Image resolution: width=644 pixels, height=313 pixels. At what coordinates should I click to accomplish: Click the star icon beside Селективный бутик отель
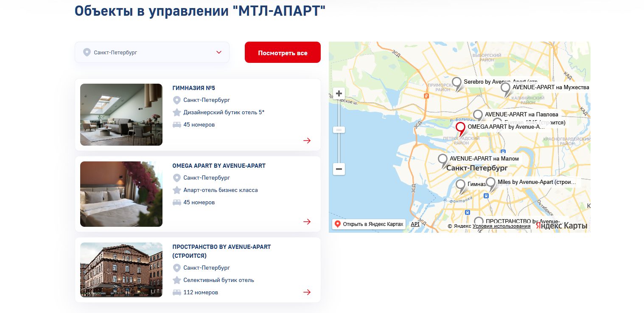tap(177, 280)
